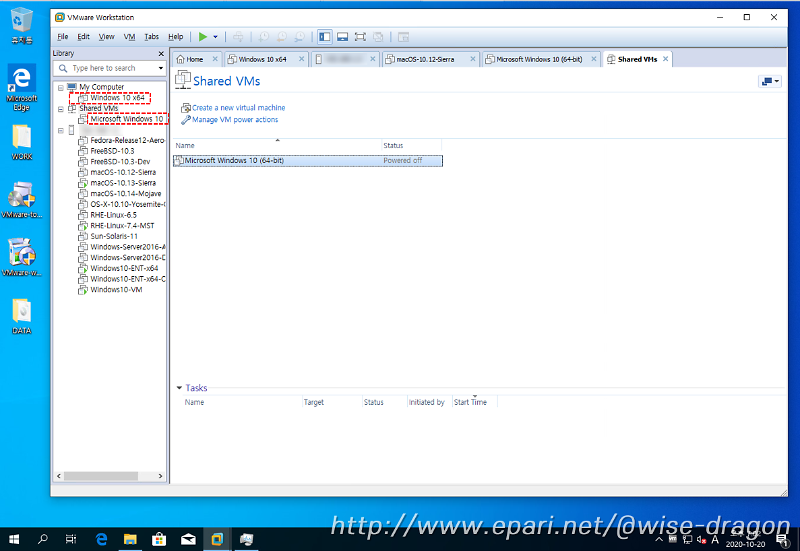This screenshot has width=800, height=551.
Task: Open the View menu
Action: click(x=106, y=37)
